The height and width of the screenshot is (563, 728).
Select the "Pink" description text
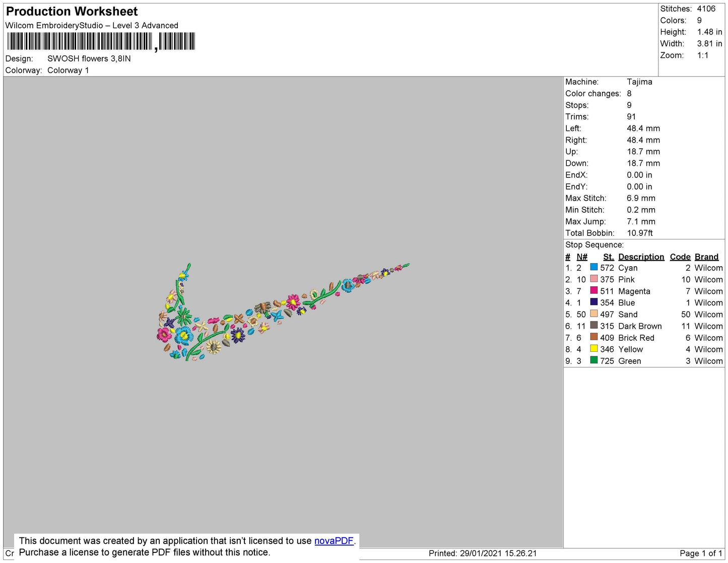tap(626, 280)
